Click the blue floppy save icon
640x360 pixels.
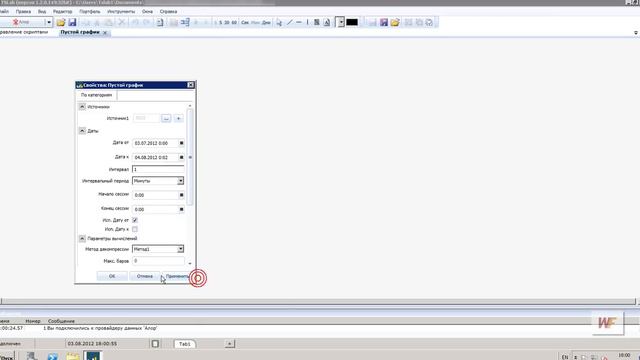click(x=72, y=22)
